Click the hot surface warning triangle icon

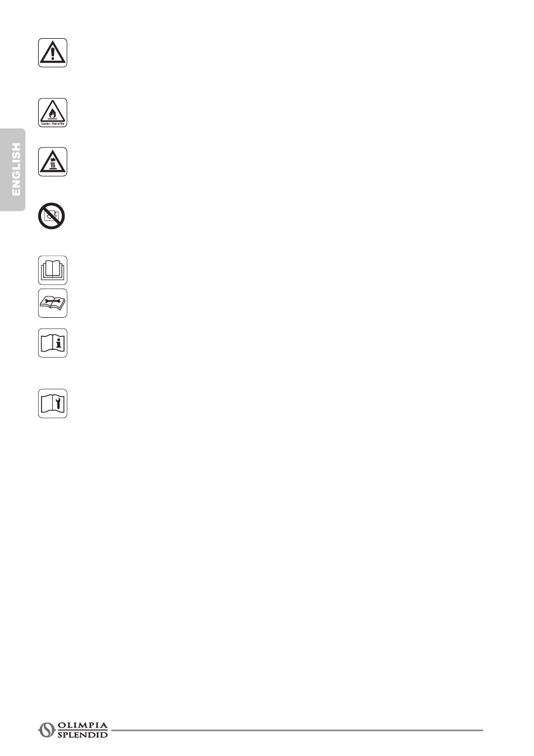pos(53,162)
